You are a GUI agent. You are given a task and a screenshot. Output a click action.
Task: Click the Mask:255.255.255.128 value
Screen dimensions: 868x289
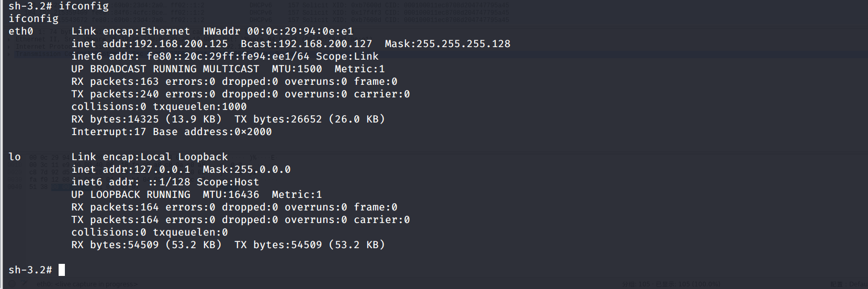point(448,44)
